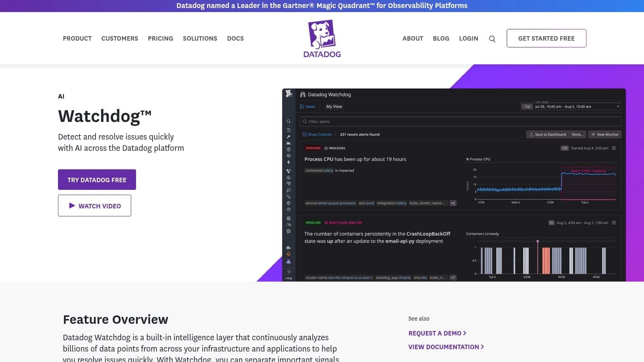Screen dimensions: 644x362
Task: Open the DOCS menu item
Action: coord(235,39)
